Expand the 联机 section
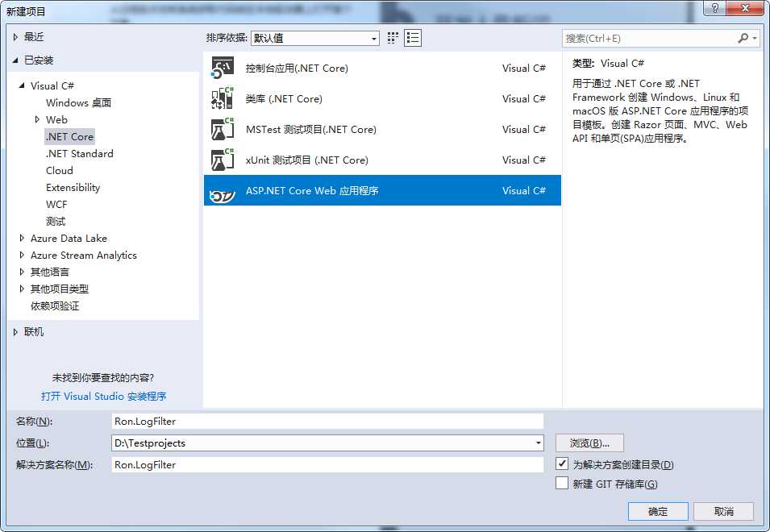The width and height of the screenshot is (770, 532). tap(15, 332)
